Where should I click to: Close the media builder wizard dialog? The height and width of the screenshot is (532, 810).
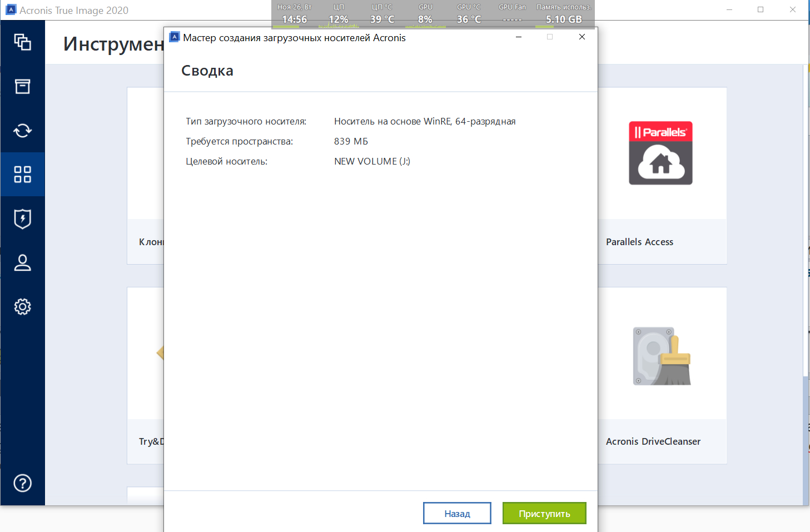click(582, 37)
